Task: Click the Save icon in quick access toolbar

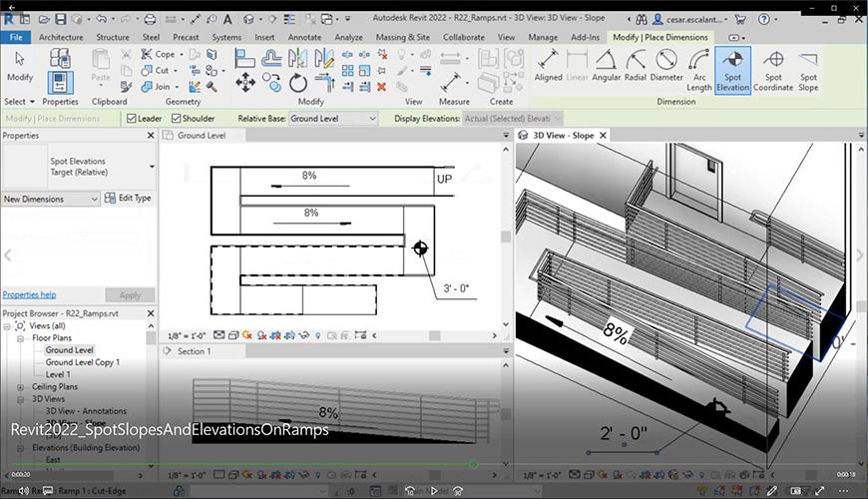Action: (60, 19)
